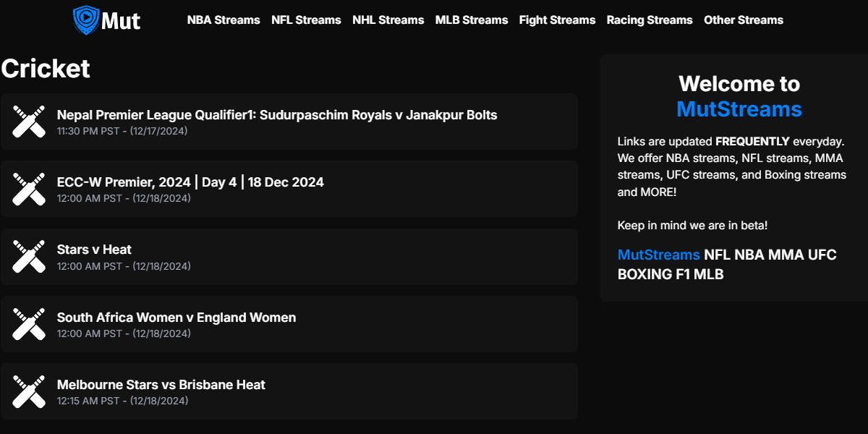Click the blue MutStreams welcome heading
Viewport: 868px width, 434px height.
coord(739,109)
